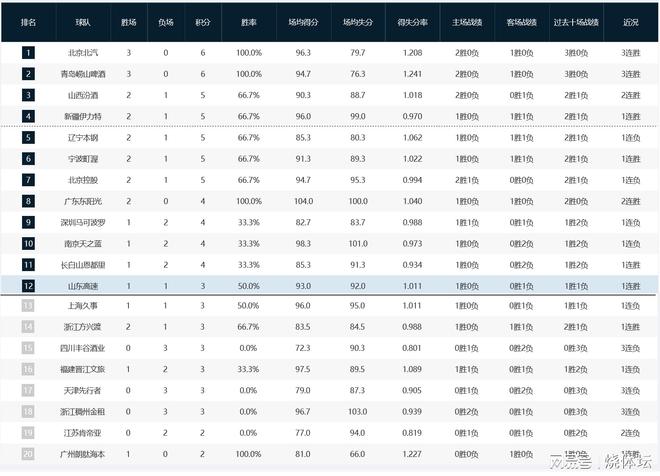Viewport: 660px width, 476px height.
Task: Open the 辽宁本钢 team link
Action: pos(82,137)
